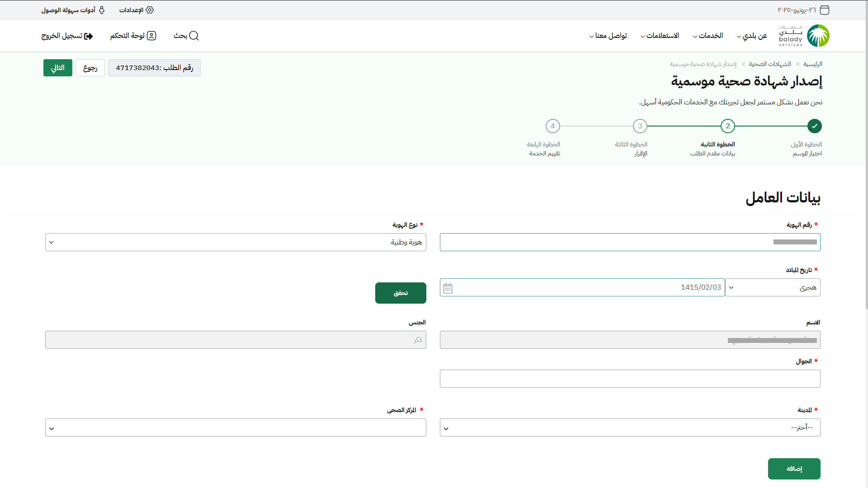Click the search magnifier icon
Screen dimensions: 868x488
point(194,36)
